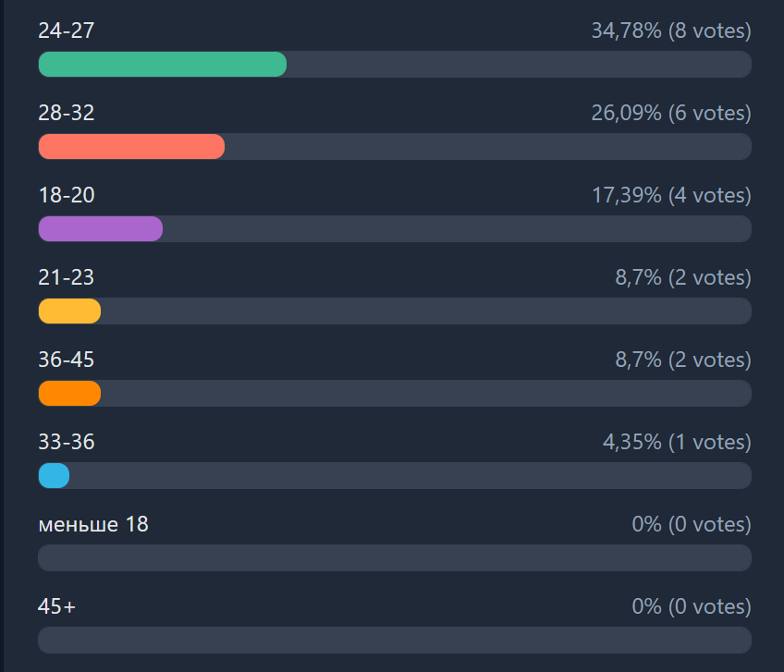Click the empty bar under '45+'
Screen dimensions: 784x672
394,641
